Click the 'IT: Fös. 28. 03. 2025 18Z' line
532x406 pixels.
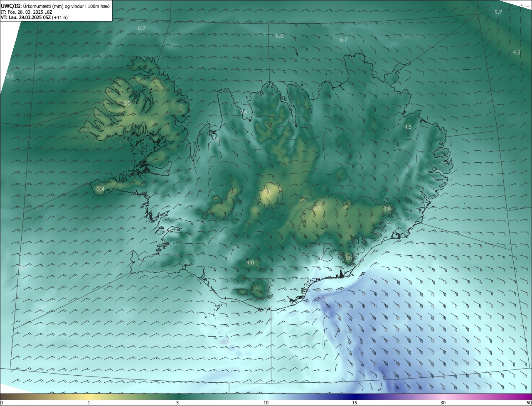[x=26, y=12]
